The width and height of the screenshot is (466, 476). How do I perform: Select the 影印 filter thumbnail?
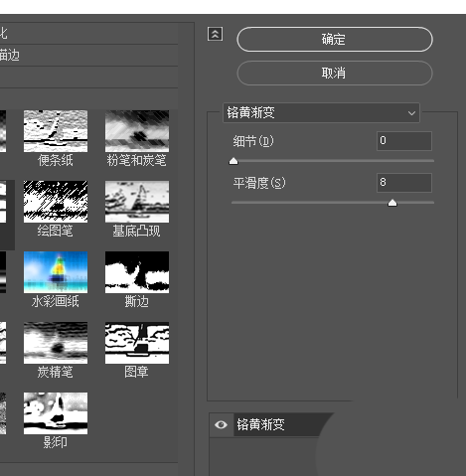[56, 413]
